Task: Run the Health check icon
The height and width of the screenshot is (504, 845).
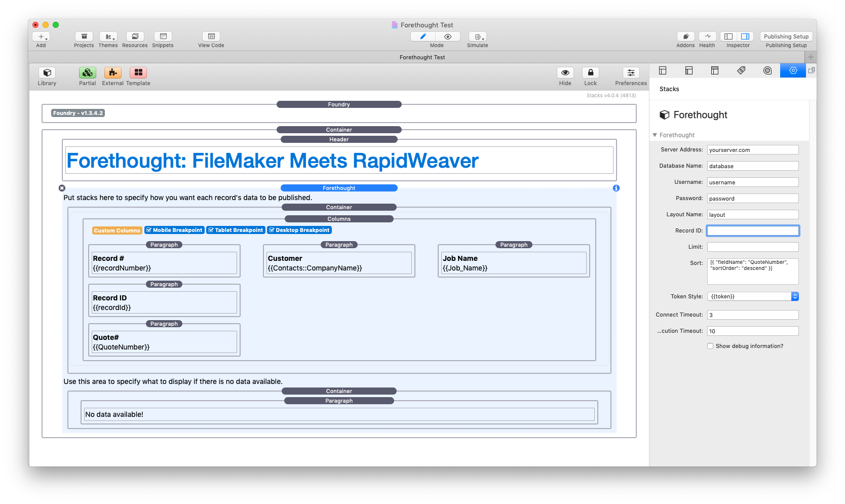Action: tap(708, 36)
